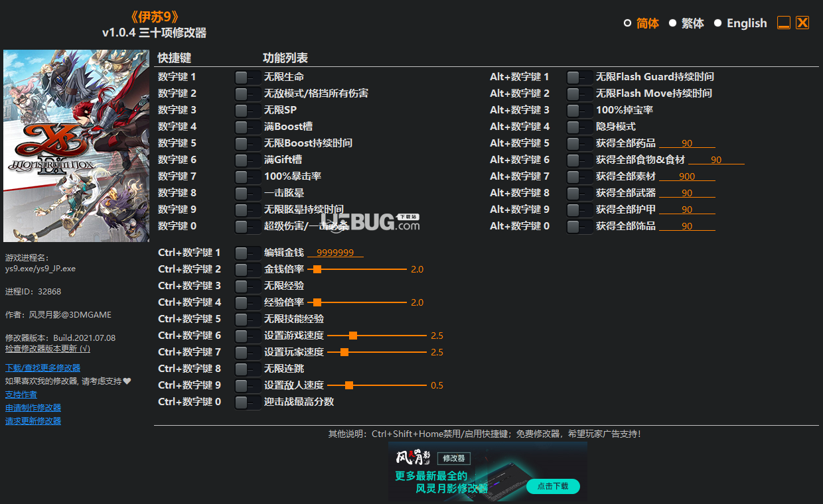Toggle 获得全部食物&食材 switch
Image resolution: width=823 pixels, height=504 pixels.
point(579,160)
